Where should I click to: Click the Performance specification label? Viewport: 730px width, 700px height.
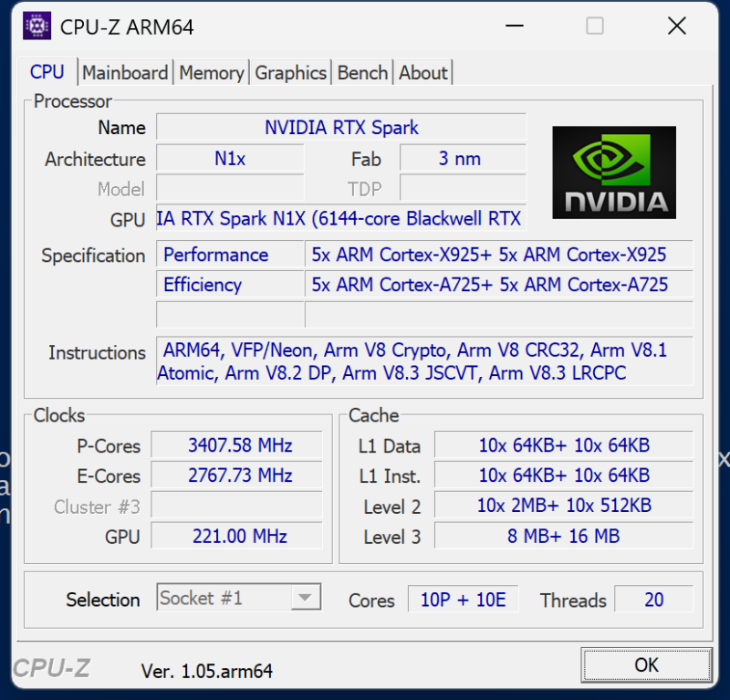[230, 255]
